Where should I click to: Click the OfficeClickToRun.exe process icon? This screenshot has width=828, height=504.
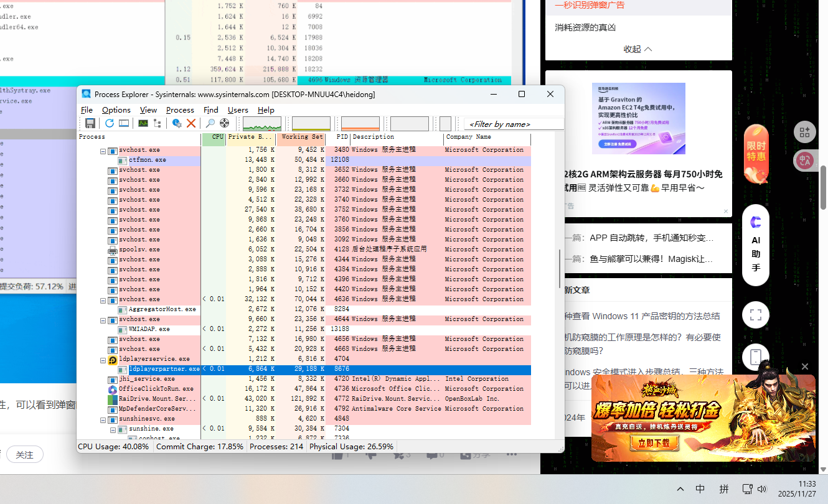113,389
